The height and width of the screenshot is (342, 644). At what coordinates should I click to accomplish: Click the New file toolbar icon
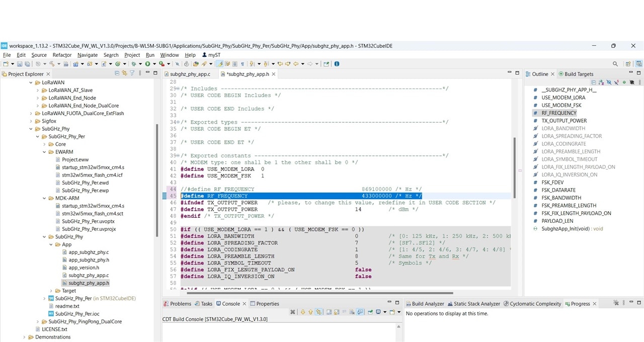(5, 64)
